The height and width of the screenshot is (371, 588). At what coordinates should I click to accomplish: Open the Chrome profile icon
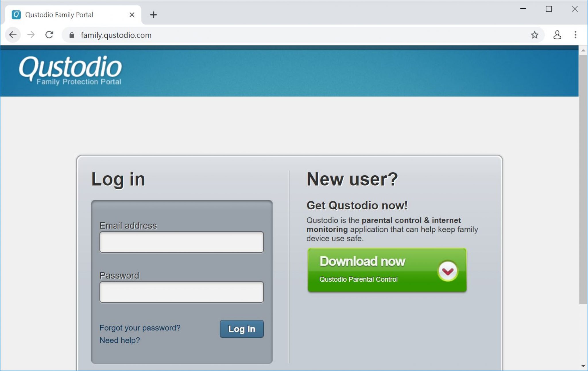click(x=557, y=35)
